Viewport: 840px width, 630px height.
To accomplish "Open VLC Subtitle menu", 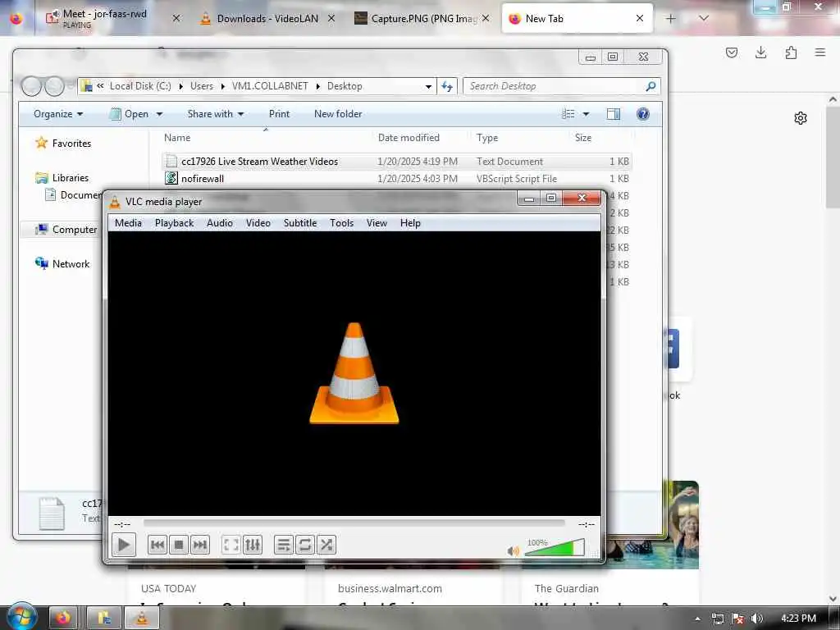I will (x=300, y=223).
